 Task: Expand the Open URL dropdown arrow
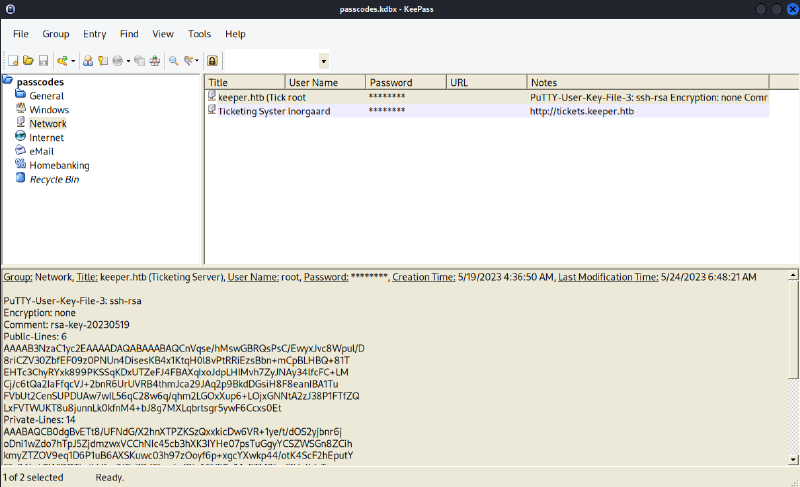click(x=128, y=61)
